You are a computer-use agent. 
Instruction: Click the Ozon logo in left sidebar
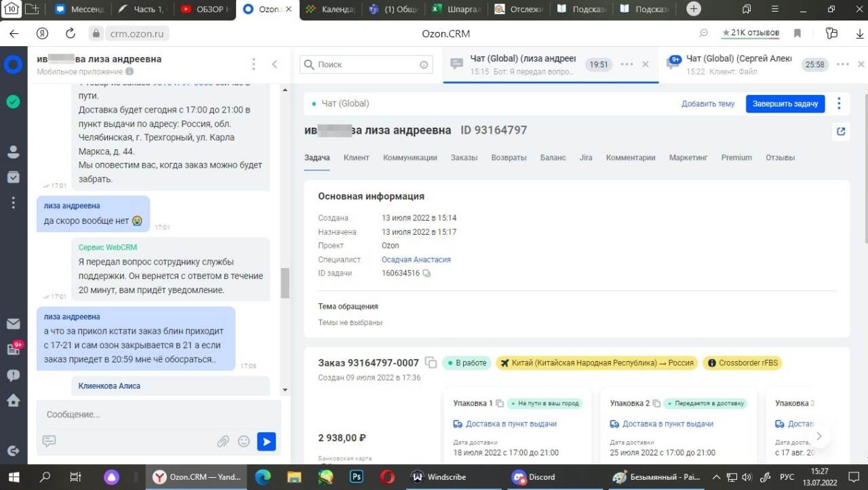(x=13, y=65)
